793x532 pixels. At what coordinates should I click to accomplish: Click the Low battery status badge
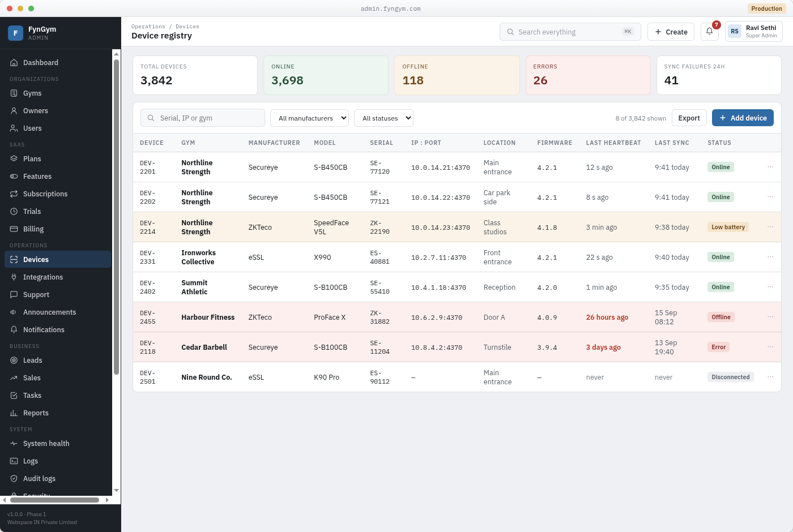tap(728, 227)
